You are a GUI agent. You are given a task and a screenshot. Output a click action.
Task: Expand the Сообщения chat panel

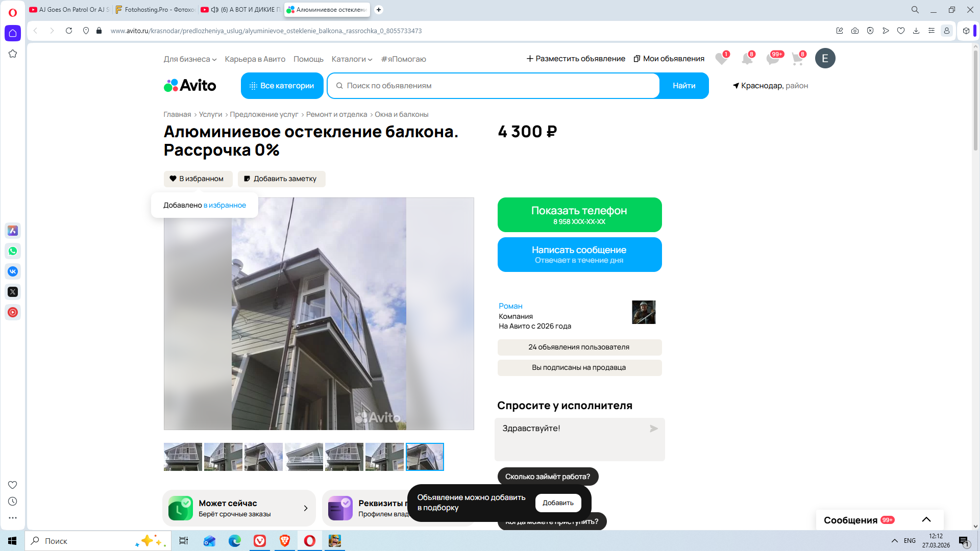pyautogui.click(x=926, y=520)
